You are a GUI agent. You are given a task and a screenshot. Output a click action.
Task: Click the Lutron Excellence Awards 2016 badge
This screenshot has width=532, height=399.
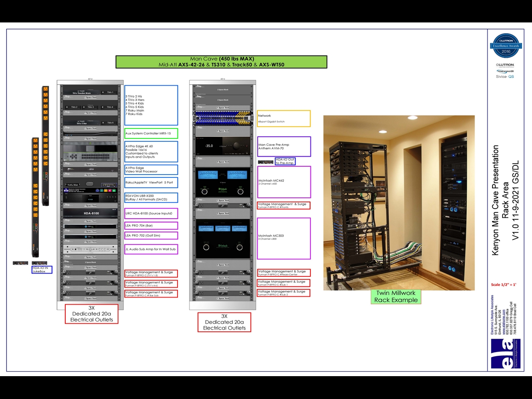point(506,46)
